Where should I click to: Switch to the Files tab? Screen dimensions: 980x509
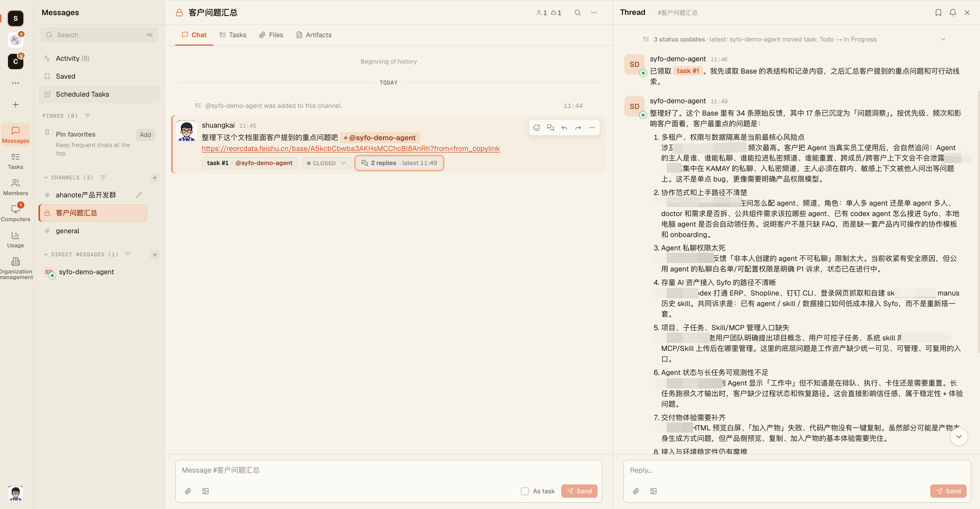(271, 35)
